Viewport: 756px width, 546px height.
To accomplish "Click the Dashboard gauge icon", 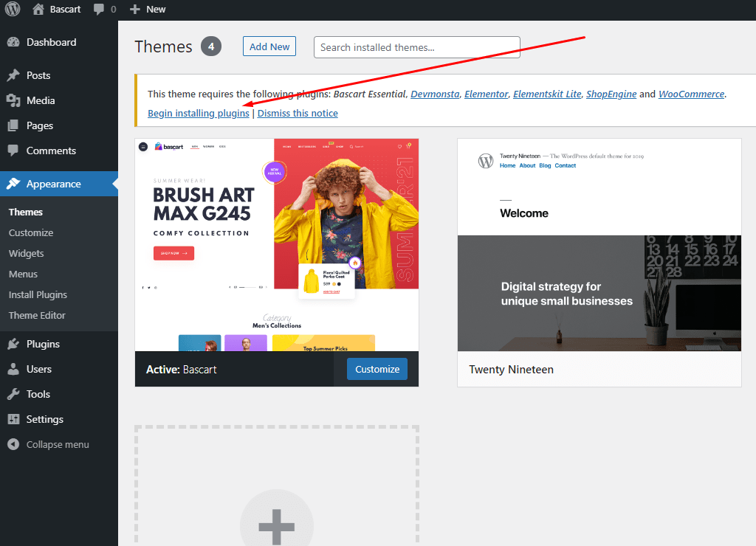I will [x=13, y=42].
